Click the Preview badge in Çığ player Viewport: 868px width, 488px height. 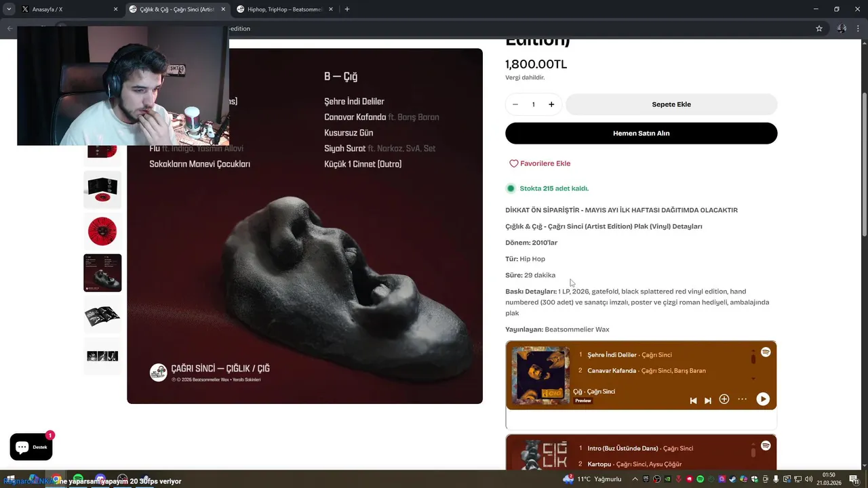tap(583, 401)
